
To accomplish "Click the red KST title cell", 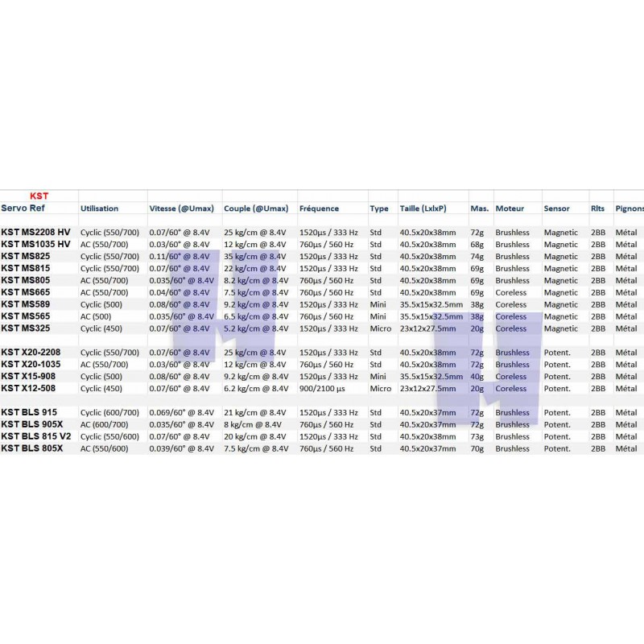I will pyautogui.click(x=39, y=196).
